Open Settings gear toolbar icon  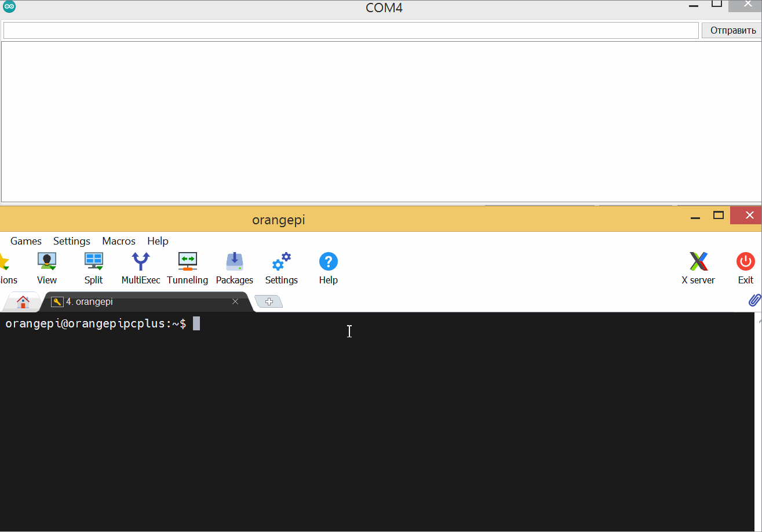pos(282,268)
